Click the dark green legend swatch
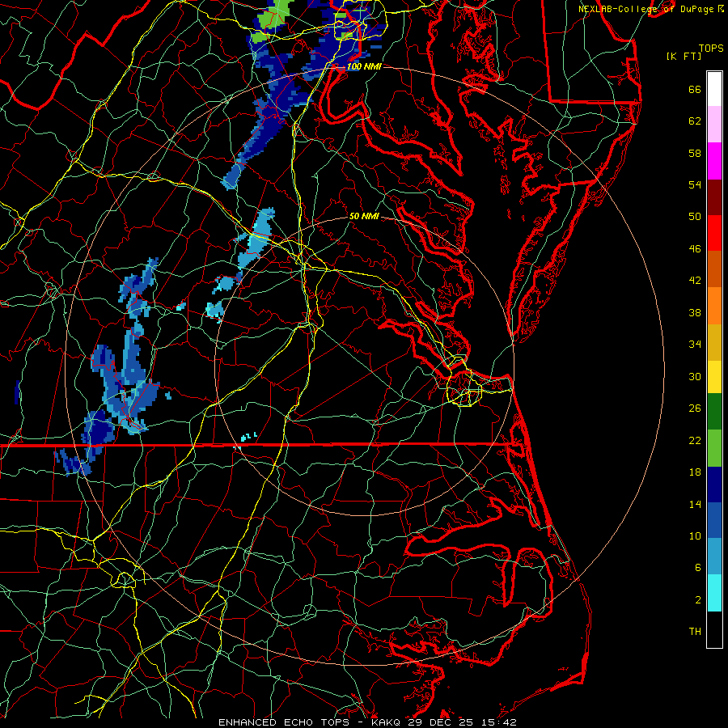 (x=714, y=412)
